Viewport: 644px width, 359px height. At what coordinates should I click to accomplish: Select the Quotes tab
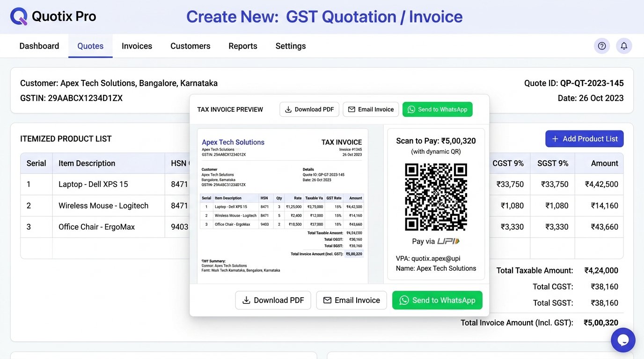[90, 46]
